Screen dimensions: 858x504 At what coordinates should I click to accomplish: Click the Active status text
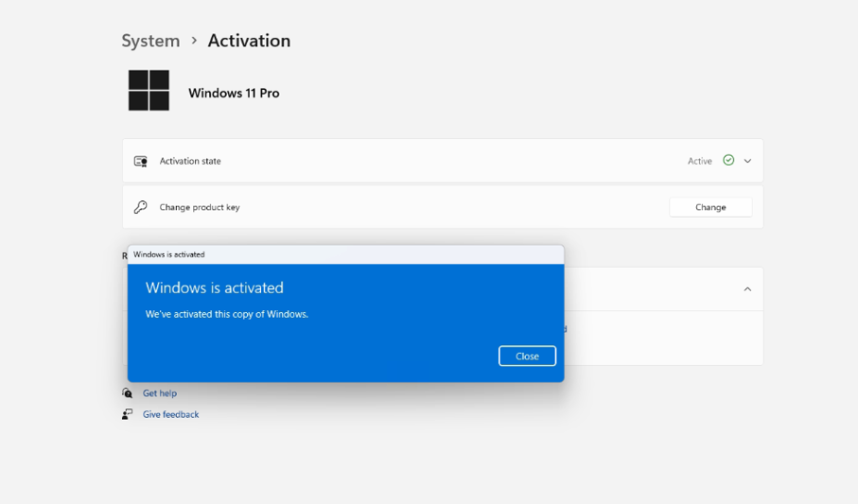tap(699, 161)
